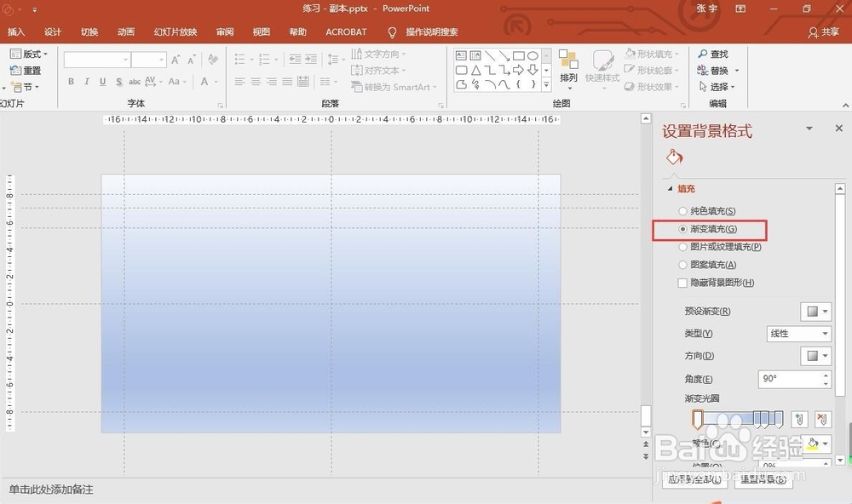This screenshot has height=504, width=852.
Task: Click 重置背景 reset background button
Action: pos(763,479)
